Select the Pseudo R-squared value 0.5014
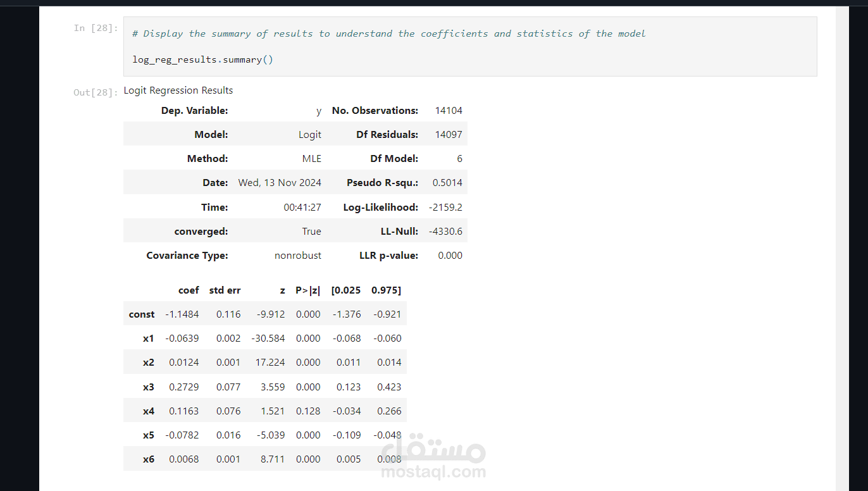The image size is (868, 491). point(447,183)
